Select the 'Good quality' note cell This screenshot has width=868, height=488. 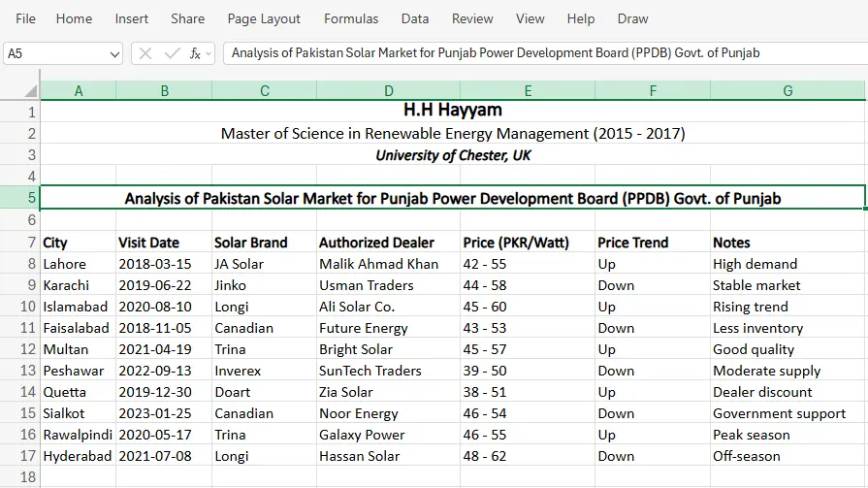(x=788, y=349)
